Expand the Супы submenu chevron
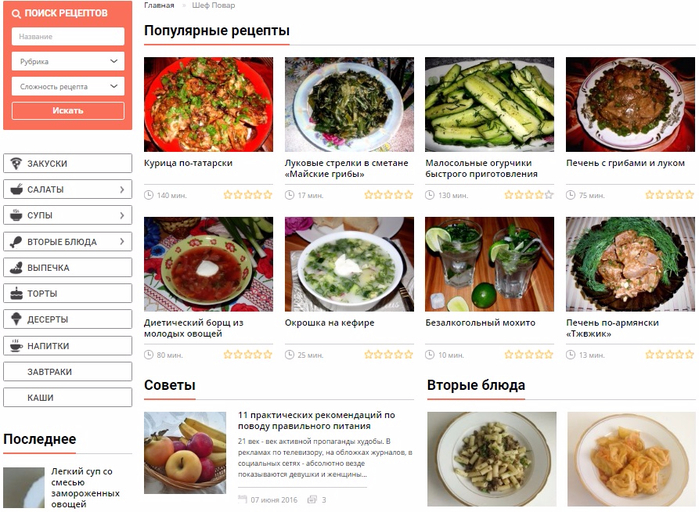This screenshot has width=699, height=512. click(x=122, y=215)
